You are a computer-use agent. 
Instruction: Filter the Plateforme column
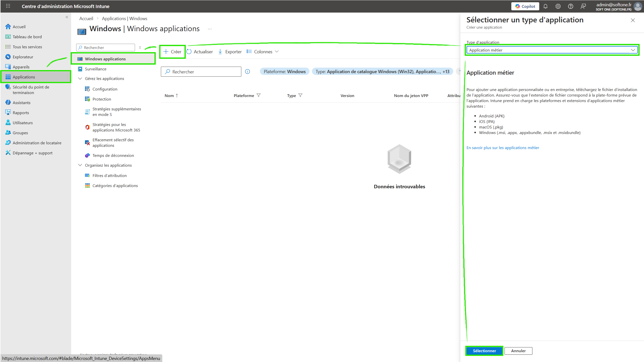coord(258,95)
